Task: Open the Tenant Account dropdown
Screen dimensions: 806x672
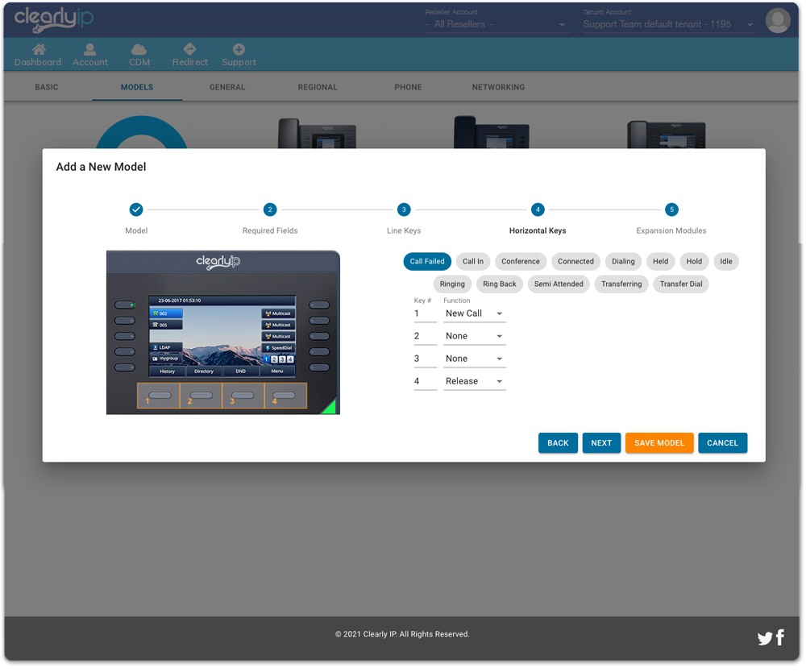Action: (668, 24)
